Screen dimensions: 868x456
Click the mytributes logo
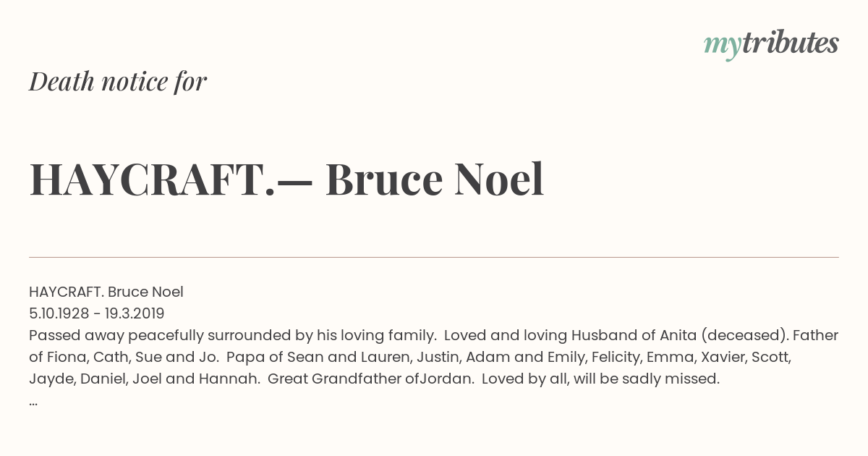[x=771, y=44]
